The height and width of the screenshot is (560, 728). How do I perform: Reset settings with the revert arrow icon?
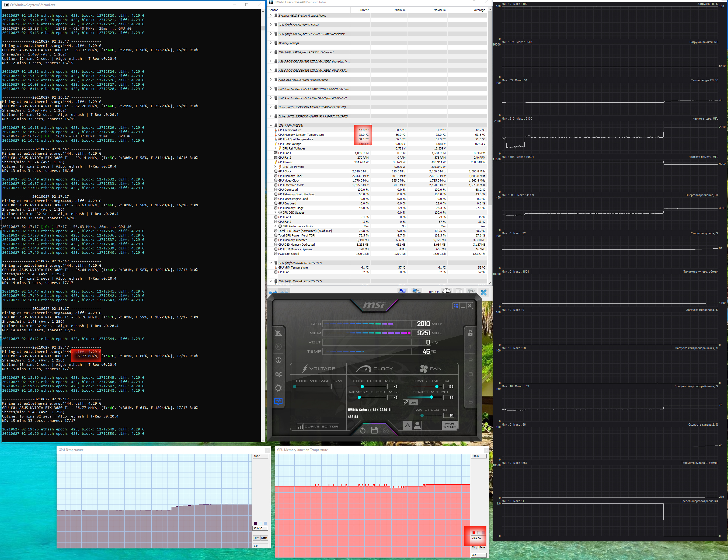(x=363, y=430)
